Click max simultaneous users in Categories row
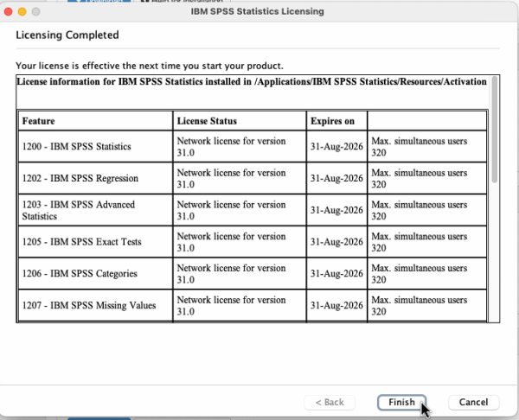This screenshot has width=519, height=420. click(427, 273)
